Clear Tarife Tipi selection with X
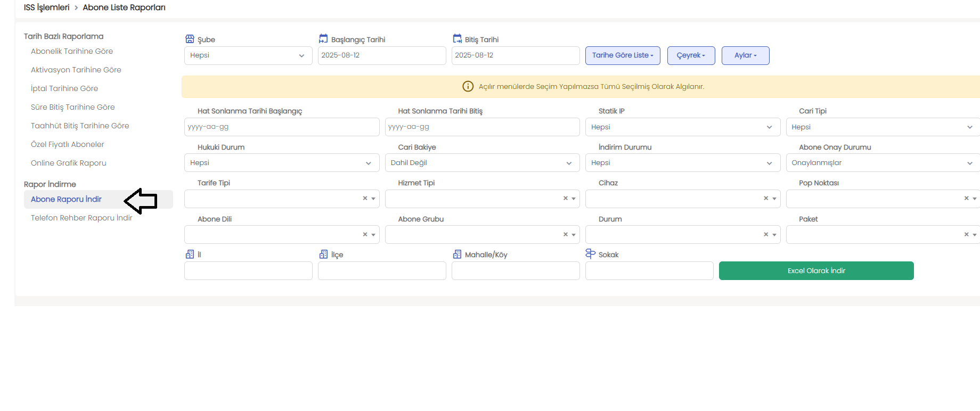This screenshot has width=980, height=411. point(365,199)
